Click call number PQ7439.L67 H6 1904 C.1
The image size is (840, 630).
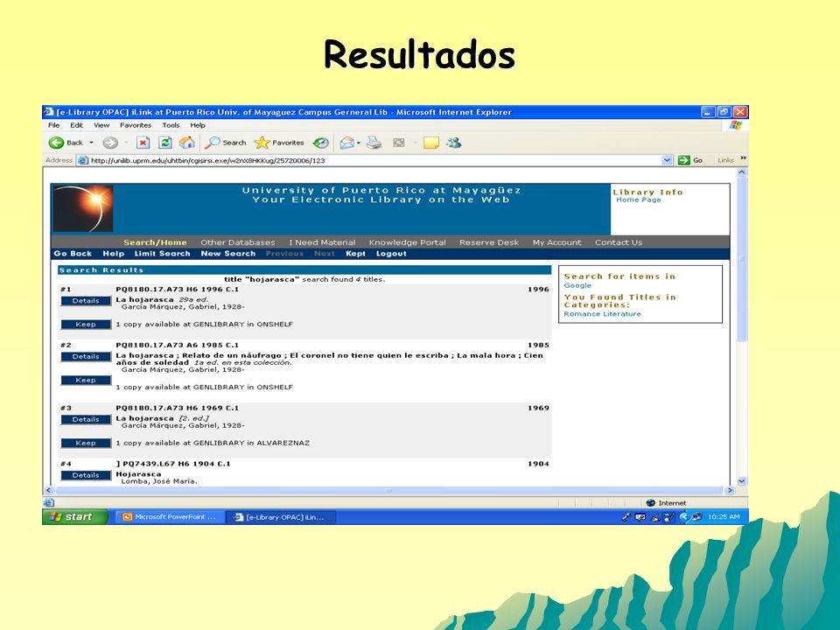(177, 464)
